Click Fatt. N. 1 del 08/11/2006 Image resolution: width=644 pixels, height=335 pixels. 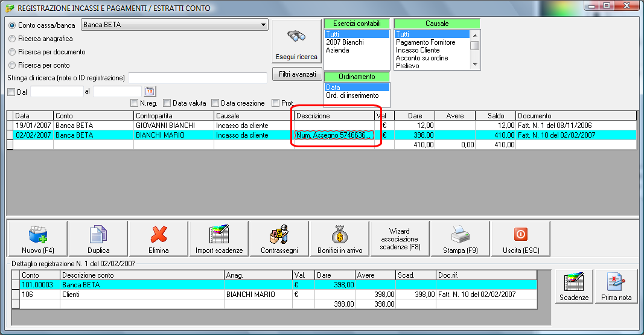click(x=576, y=126)
